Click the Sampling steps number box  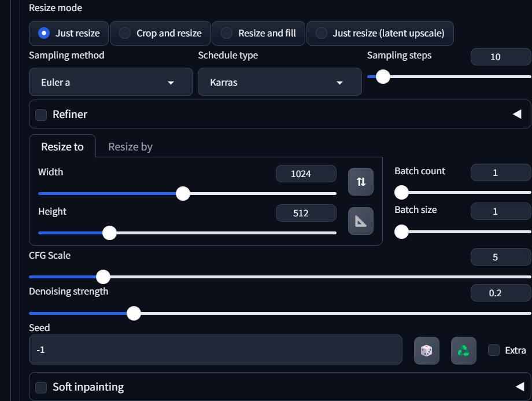click(x=500, y=57)
